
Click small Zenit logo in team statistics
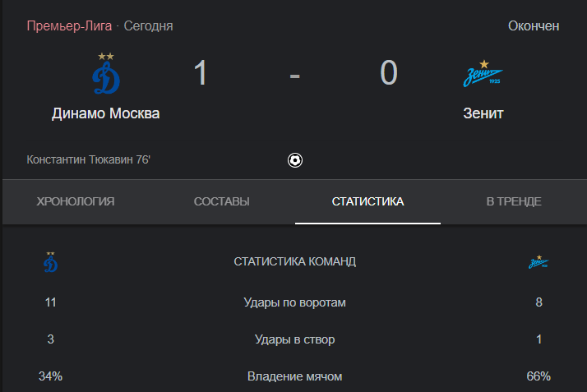(x=538, y=262)
